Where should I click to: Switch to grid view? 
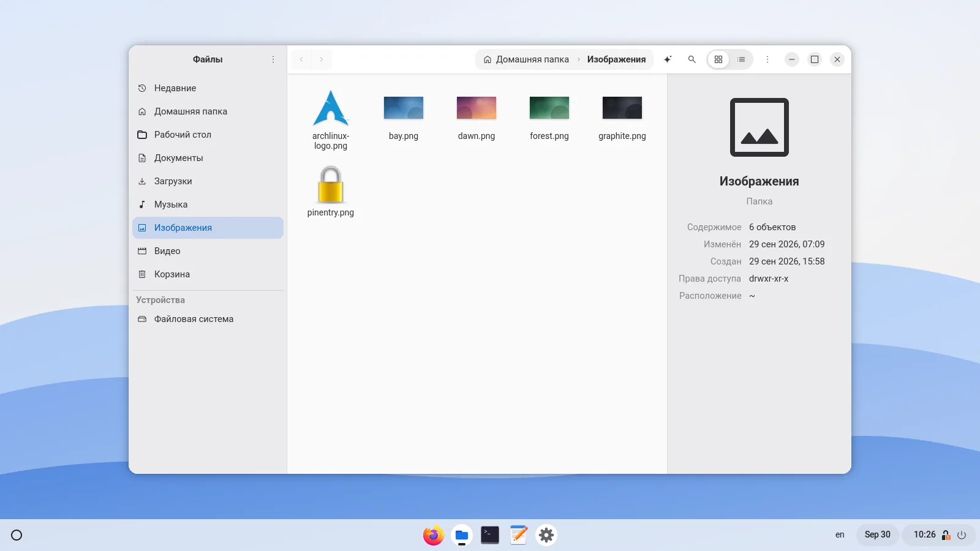(718, 59)
